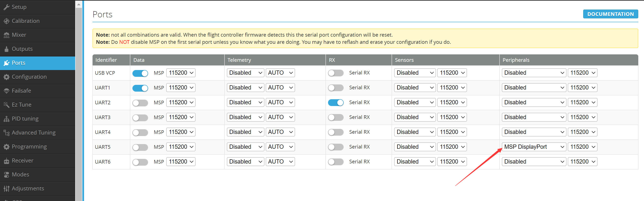644x201 pixels.
Task: Open the USB VCP MSP baud rate dropdown
Action: (x=181, y=73)
